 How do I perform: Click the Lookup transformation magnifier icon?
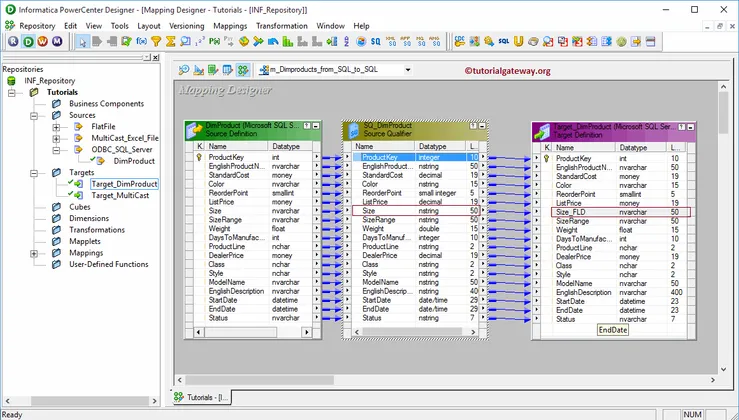click(x=185, y=41)
